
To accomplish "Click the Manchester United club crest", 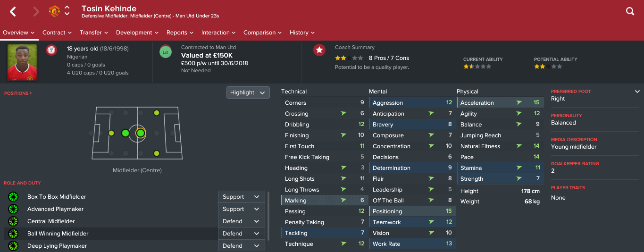I will click(x=54, y=11).
